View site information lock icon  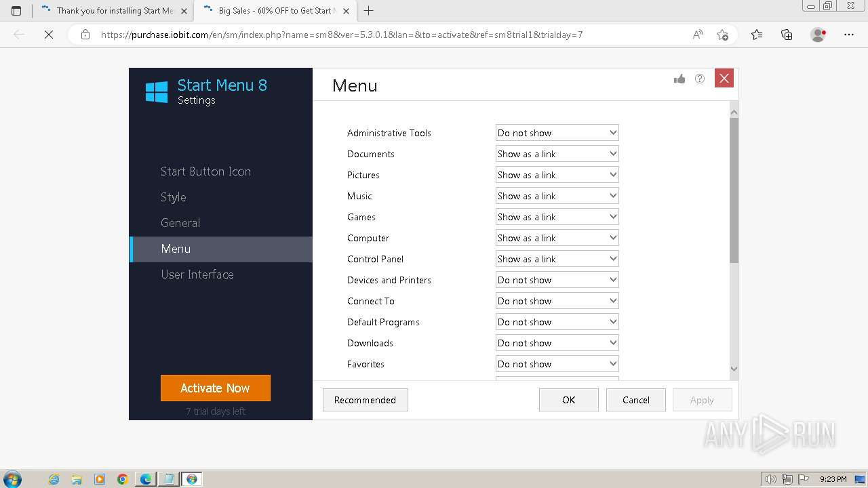pyautogui.click(x=85, y=35)
